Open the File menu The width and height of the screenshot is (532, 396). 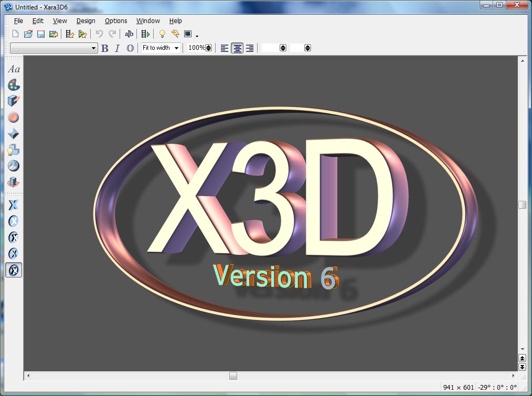tap(18, 20)
